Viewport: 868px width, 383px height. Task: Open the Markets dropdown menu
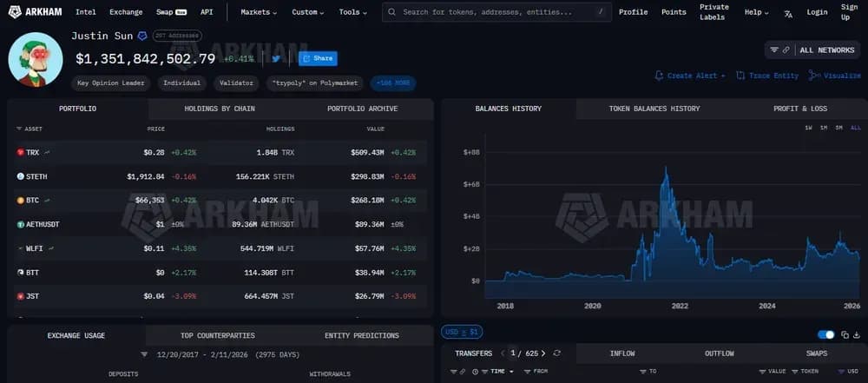click(x=259, y=12)
